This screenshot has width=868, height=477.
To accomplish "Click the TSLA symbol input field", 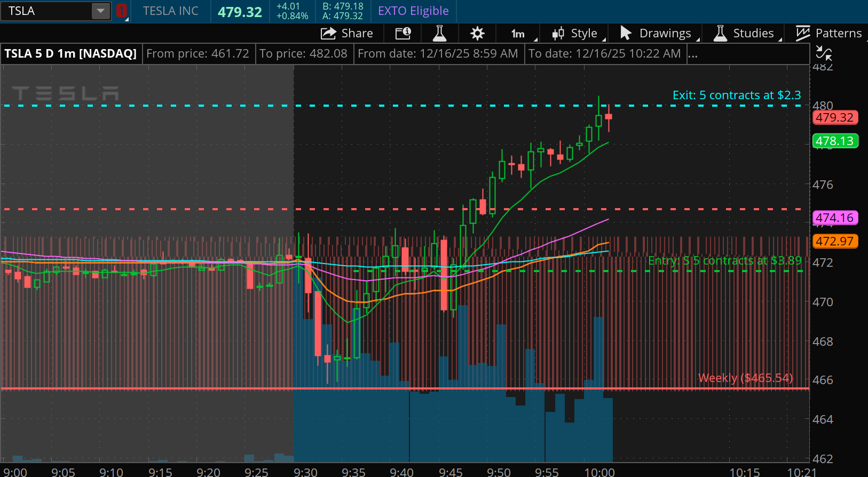I will (x=47, y=11).
